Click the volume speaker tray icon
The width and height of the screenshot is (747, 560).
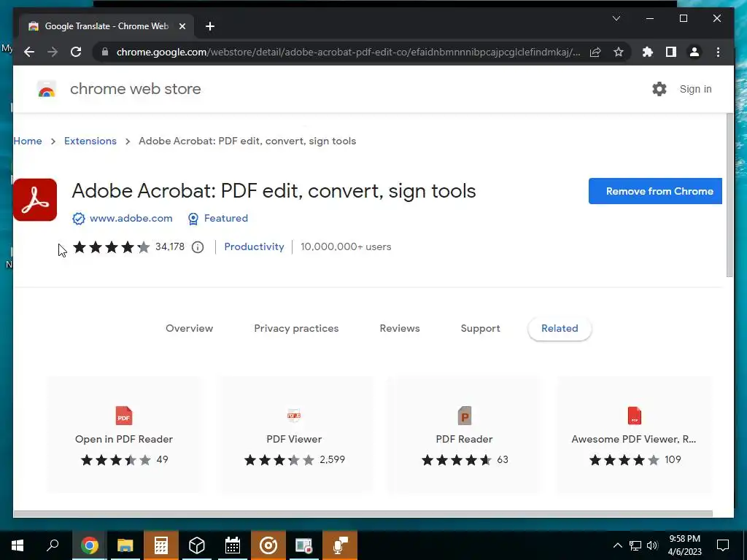pos(652,545)
